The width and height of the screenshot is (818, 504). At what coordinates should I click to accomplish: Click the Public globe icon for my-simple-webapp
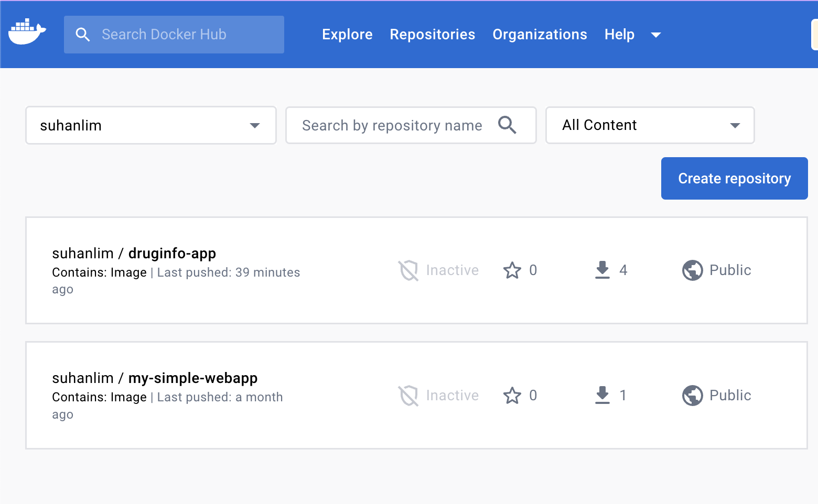coord(692,396)
